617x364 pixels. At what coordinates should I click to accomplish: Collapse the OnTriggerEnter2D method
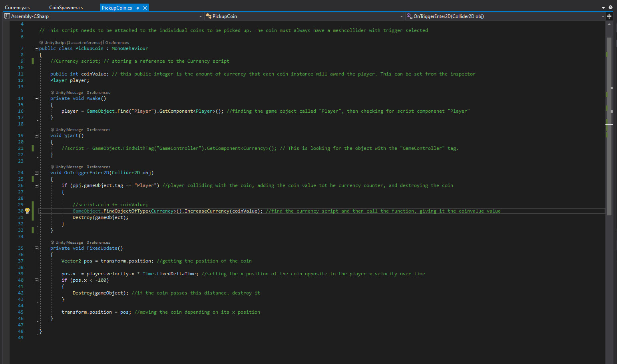(x=36, y=173)
